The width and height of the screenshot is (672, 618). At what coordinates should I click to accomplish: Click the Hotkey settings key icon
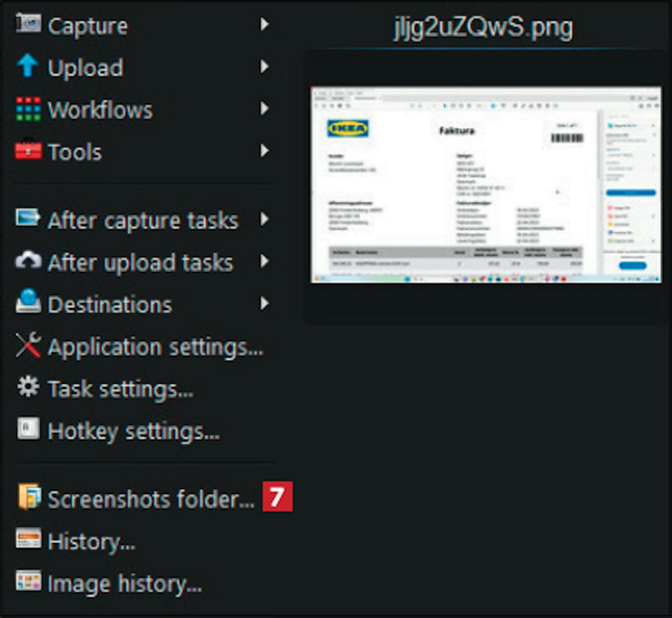pyautogui.click(x=28, y=429)
